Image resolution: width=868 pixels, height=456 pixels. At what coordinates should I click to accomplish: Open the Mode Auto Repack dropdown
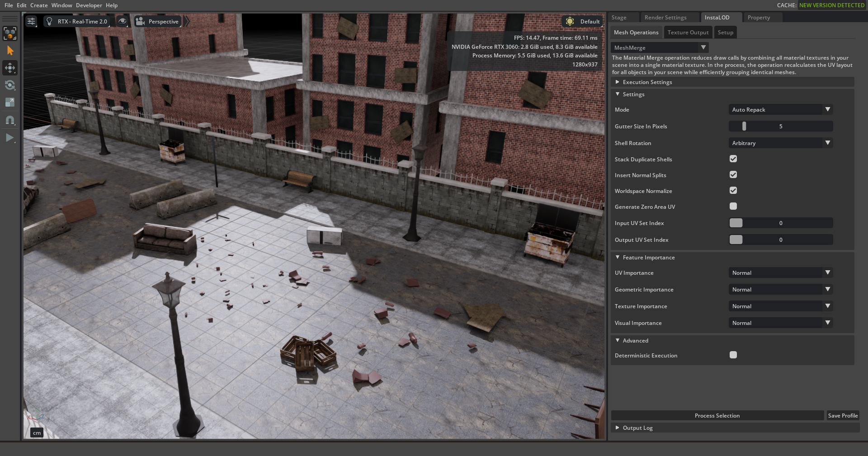(781, 110)
